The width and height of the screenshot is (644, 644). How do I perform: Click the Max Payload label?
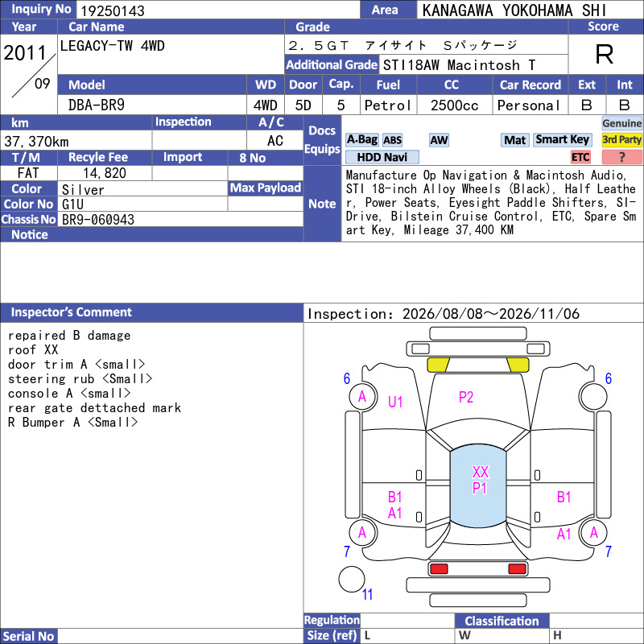pos(266,188)
